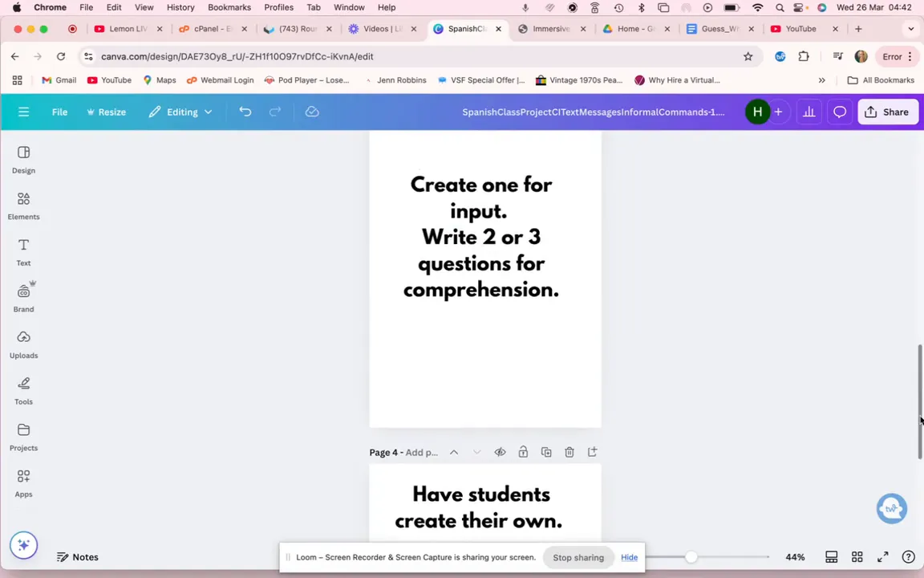This screenshot has width=924, height=578.
Task: Open the Uploads panel
Action: coord(23,344)
